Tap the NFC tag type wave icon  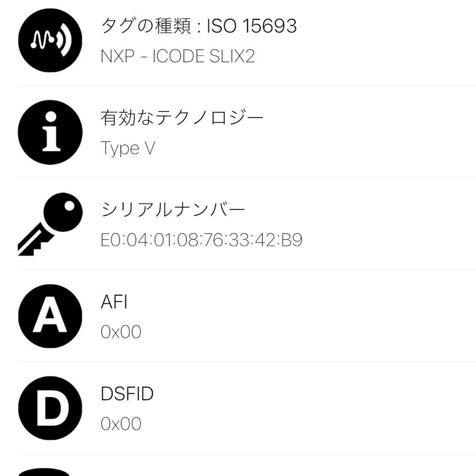point(50,40)
